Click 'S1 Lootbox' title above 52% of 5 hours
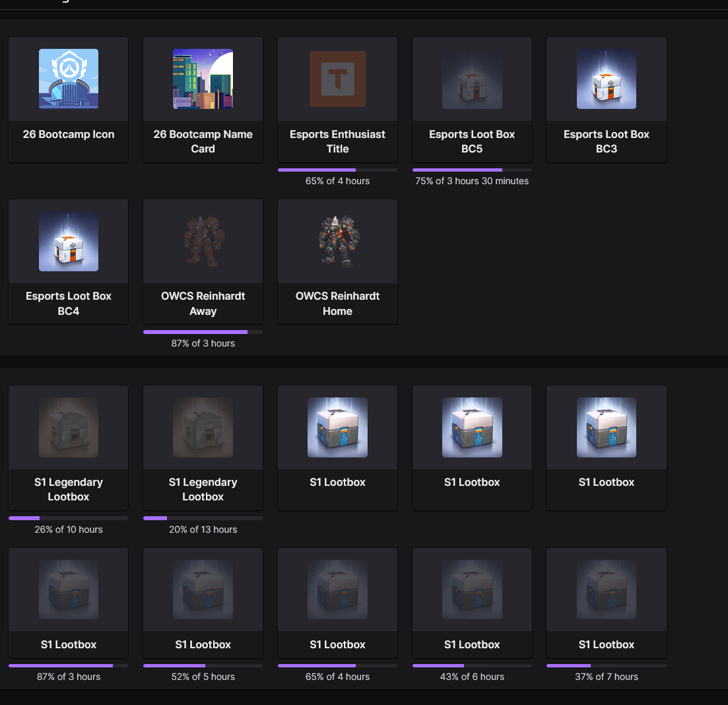This screenshot has height=705, width=728. coord(203,645)
